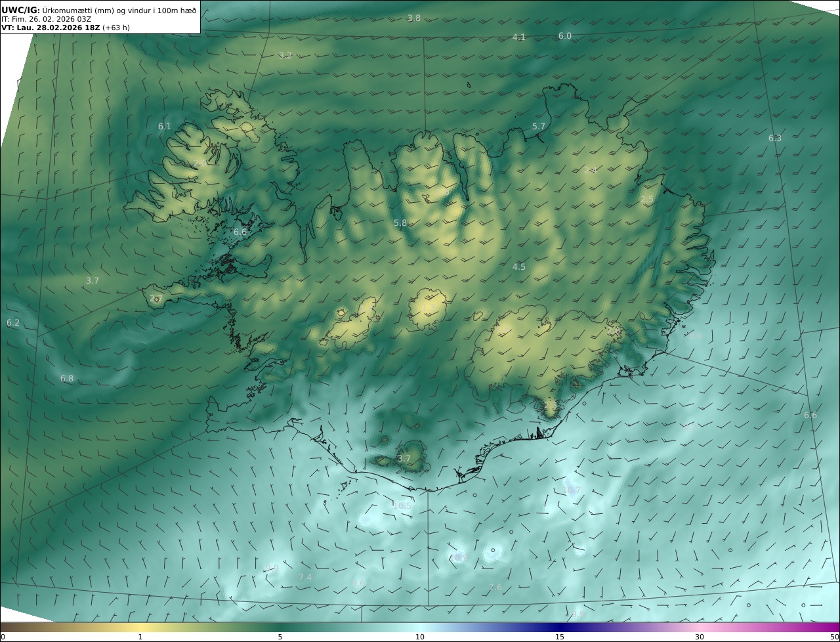Click the 6.3 value label off the northeast coast

[775, 138]
